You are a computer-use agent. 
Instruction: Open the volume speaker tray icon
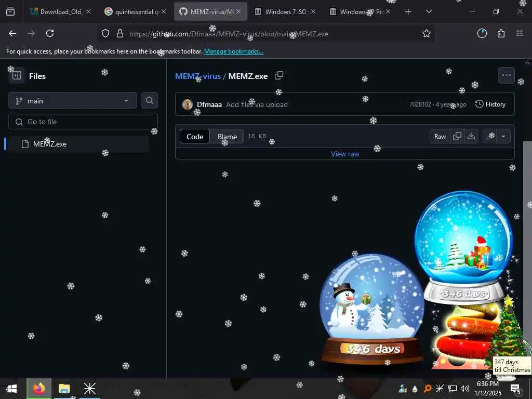point(465,389)
